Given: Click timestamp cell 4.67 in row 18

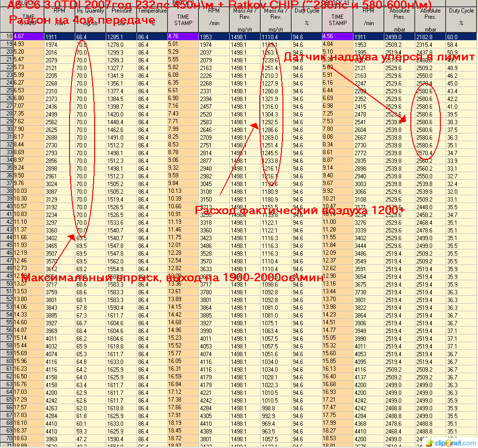Looking at the screenshot, I should (x=28, y=36).
